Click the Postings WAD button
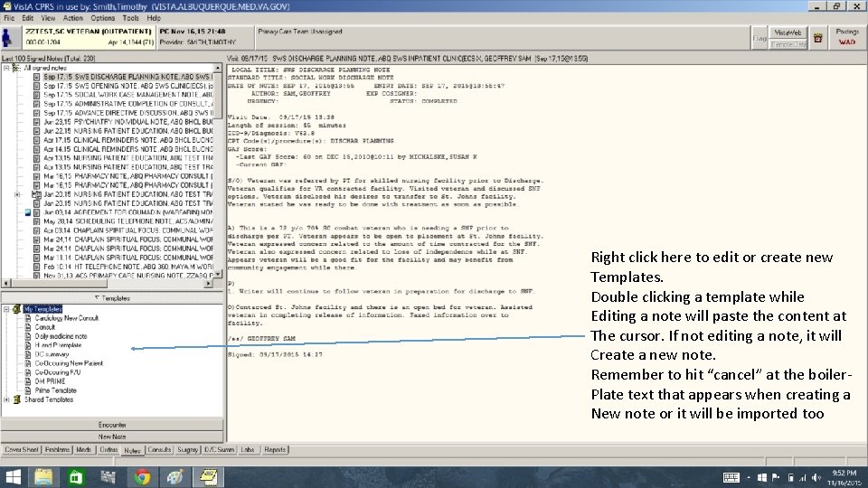Viewport: 868px width, 488px height. [x=847, y=38]
